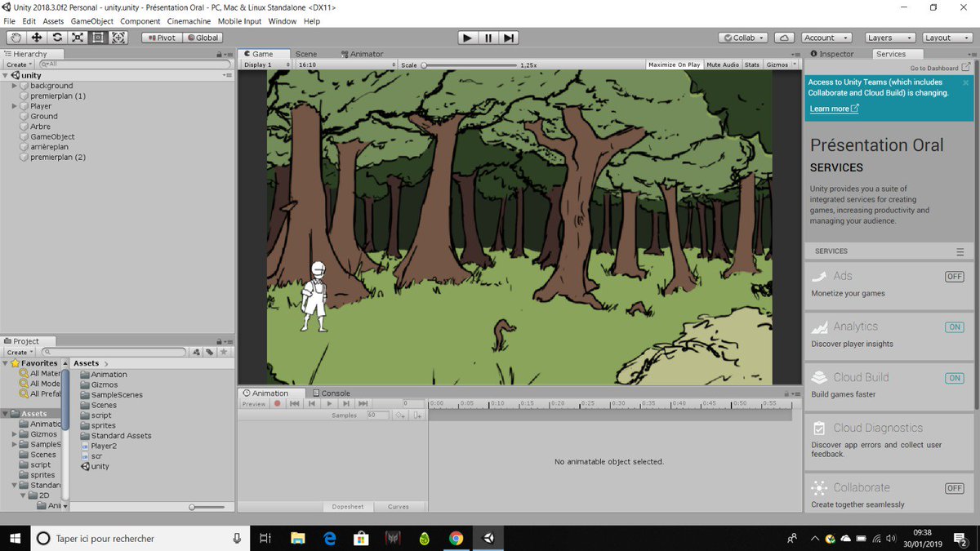The height and width of the screenshot is (551, 980).
Task: Switch to Dopesheet view
Action: pos(348,506)
